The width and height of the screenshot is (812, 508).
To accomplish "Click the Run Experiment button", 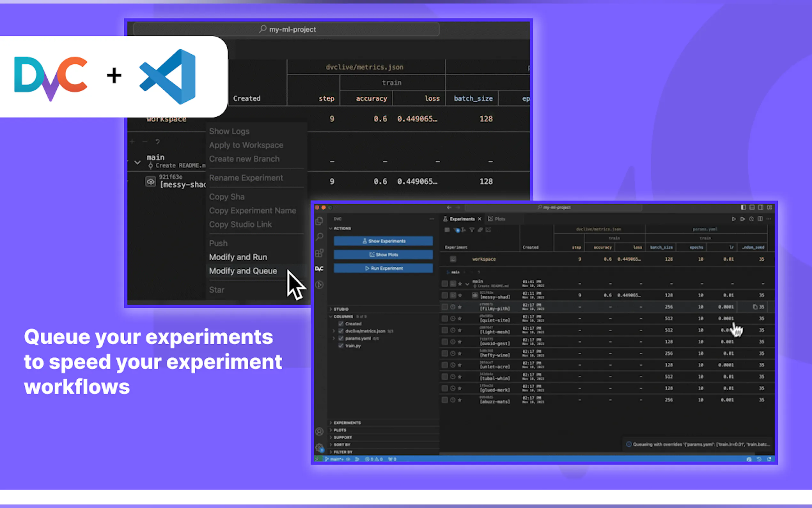I will click(383, 268).
